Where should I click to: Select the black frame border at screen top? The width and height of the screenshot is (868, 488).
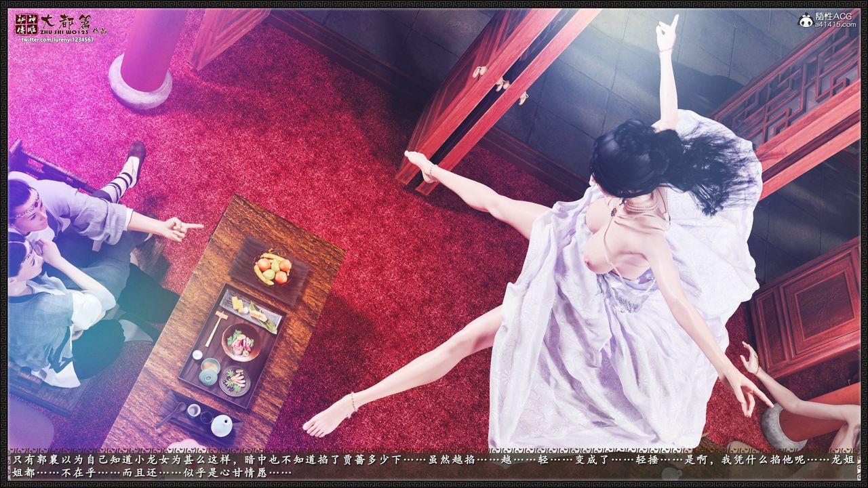click(x=434, y=3)
